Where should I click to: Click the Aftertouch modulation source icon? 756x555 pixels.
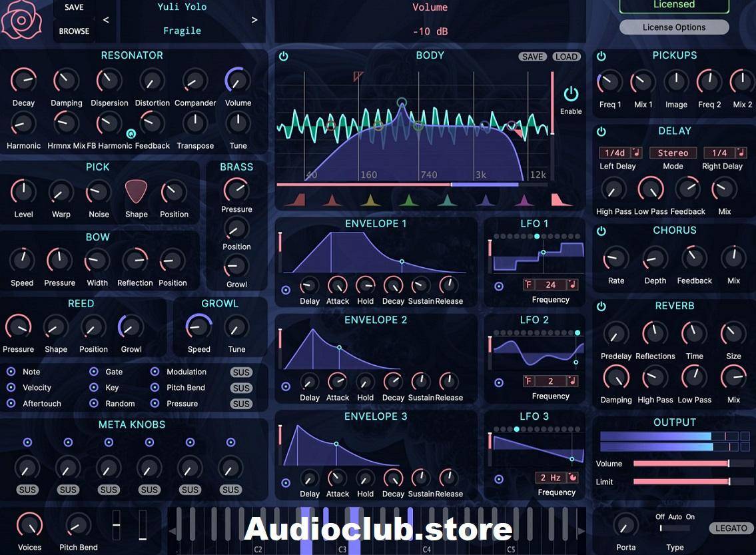[x=11, y=403]
